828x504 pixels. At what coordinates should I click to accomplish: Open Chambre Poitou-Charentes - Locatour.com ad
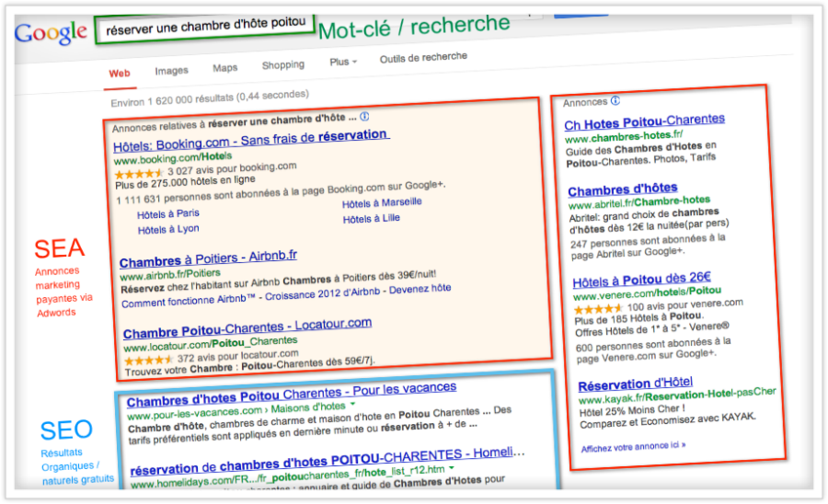point(247,328)
